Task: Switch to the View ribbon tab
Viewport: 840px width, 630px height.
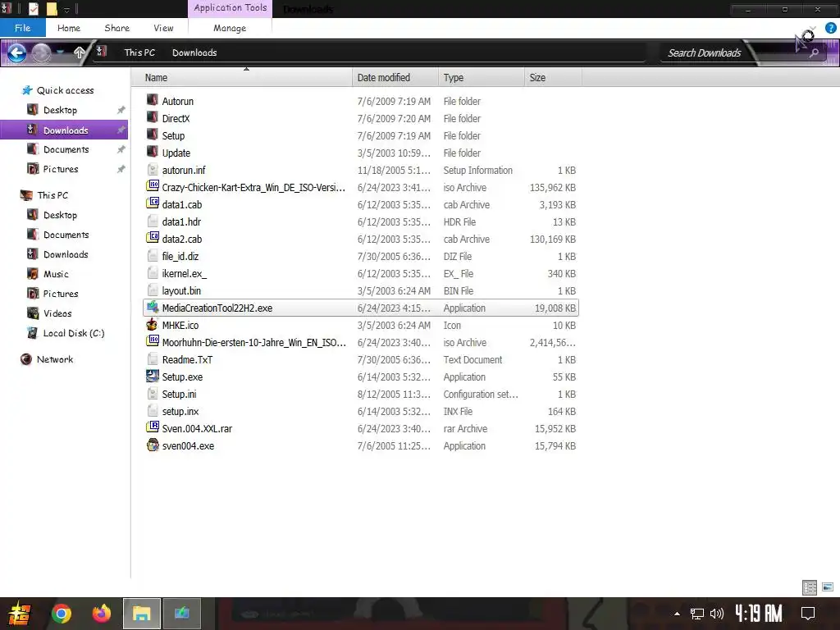Action: [163, 28]
